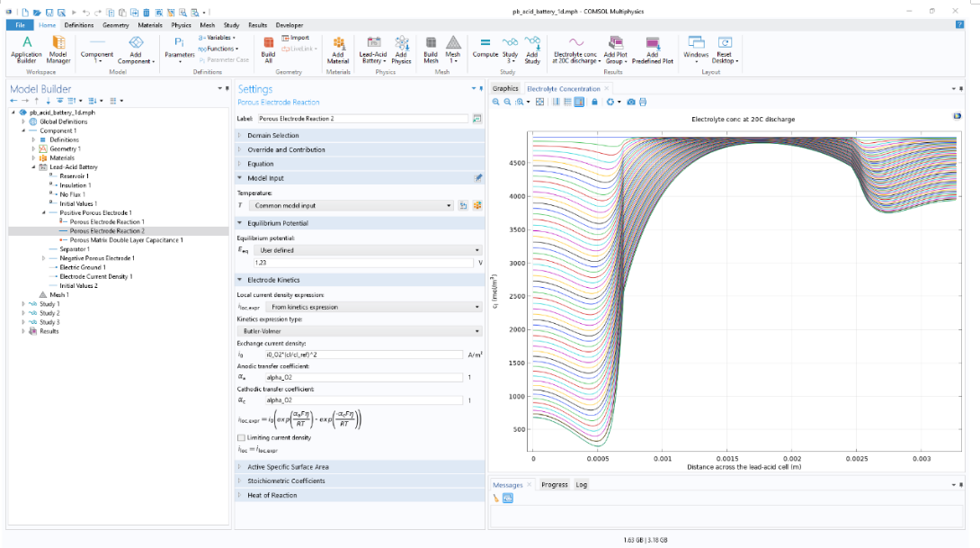Image resolution: width=980 pixels, height=548 pixels.
Task: Select Separator 1 in the model tree
Action: [75, 249]
